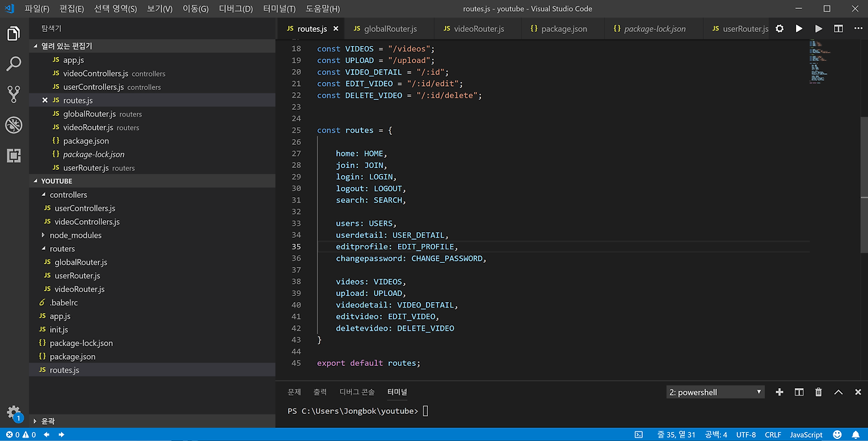Viewport: 868px width, 441px height.
Task: Click the JavaScript language mode button
Action: [x=806, y=435]
